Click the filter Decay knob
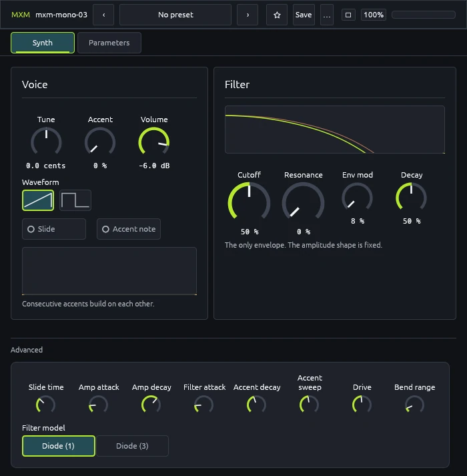This screenshot has height=476, width=467. 411,198
